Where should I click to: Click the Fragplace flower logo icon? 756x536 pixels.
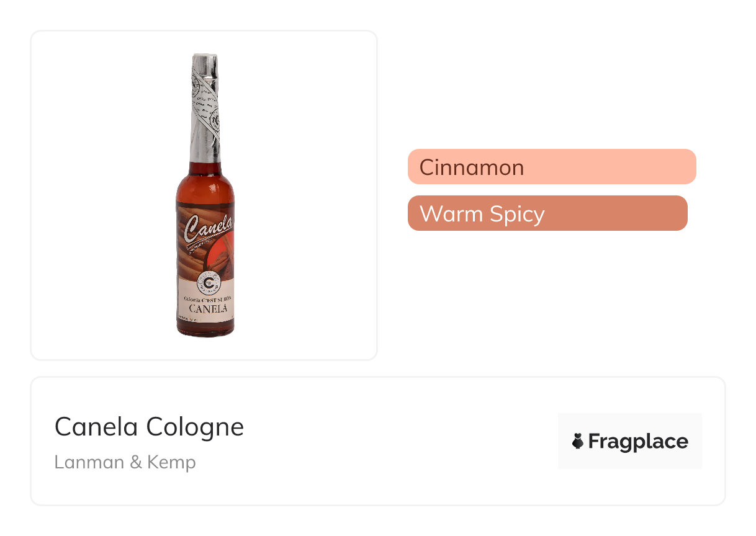578,441
